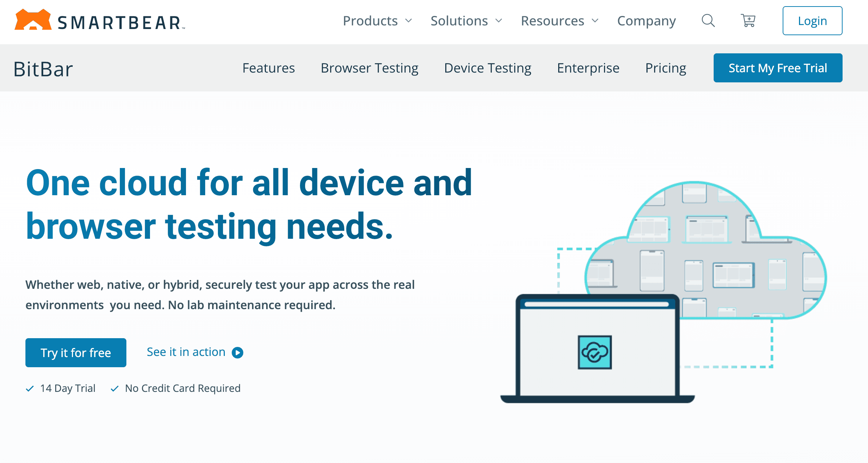Viewport: 868px width, 463px height.
Task: Go to the Features tab
Action: point(268,68)
